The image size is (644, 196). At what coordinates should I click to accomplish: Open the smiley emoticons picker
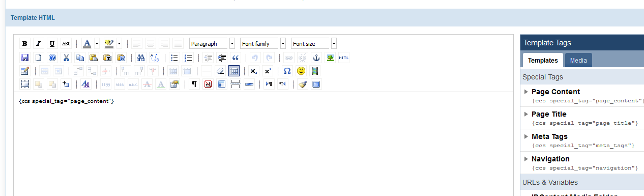pos(301,71)
